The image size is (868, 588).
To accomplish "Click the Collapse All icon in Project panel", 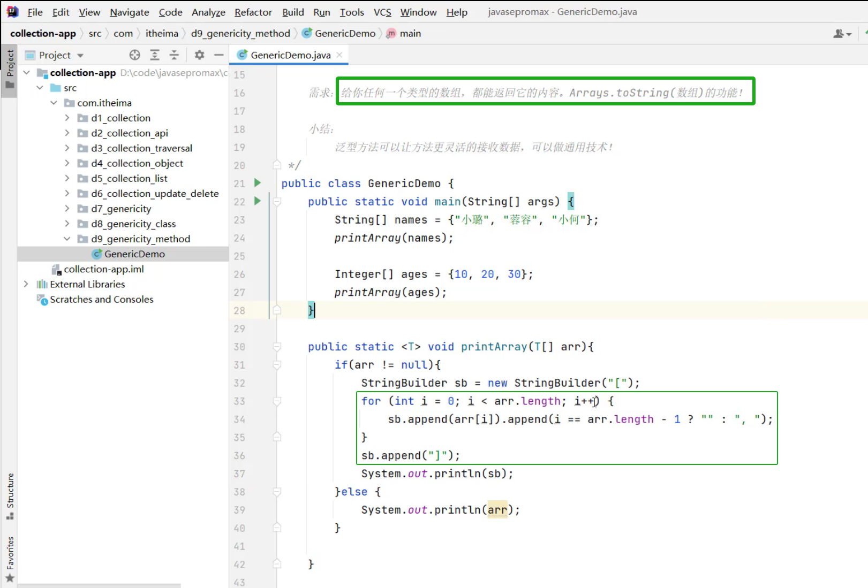I will (x=174, y=55).
